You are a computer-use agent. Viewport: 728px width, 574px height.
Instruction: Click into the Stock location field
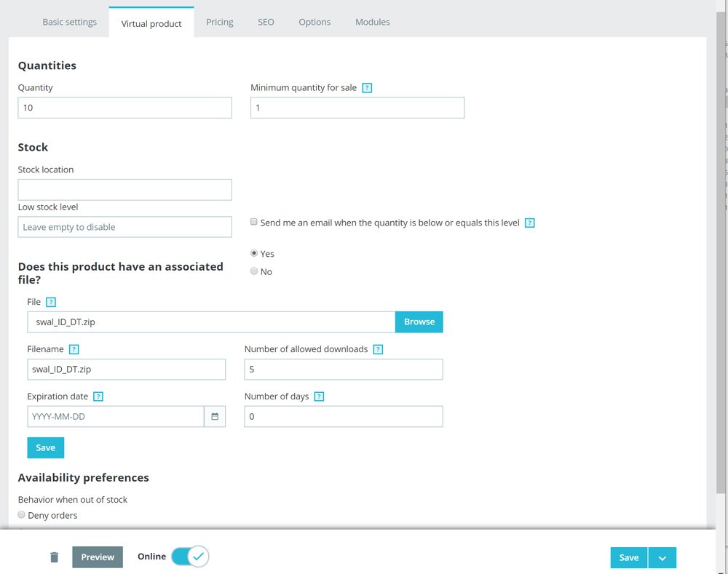(x=125, y=190)
